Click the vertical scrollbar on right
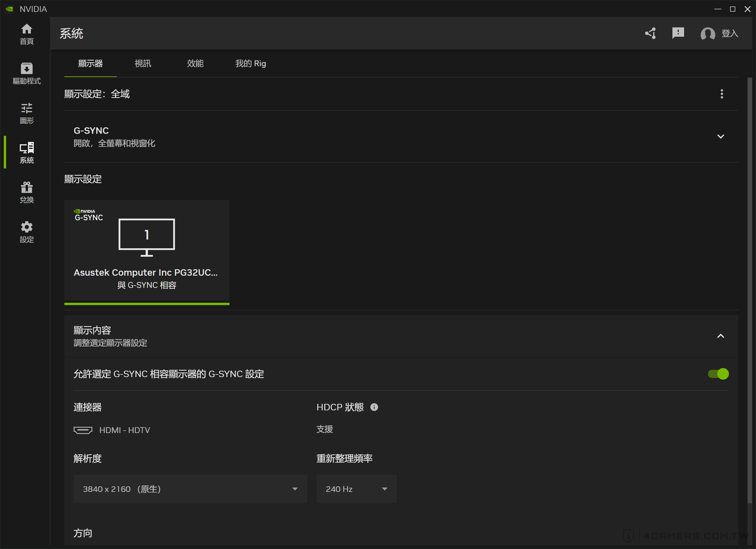The height and width of the screenshot is (549, 756). [750, 290]
